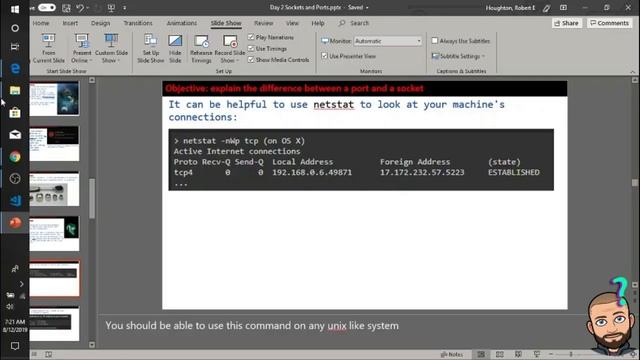Open the Custom Slide Show menu

111,49
